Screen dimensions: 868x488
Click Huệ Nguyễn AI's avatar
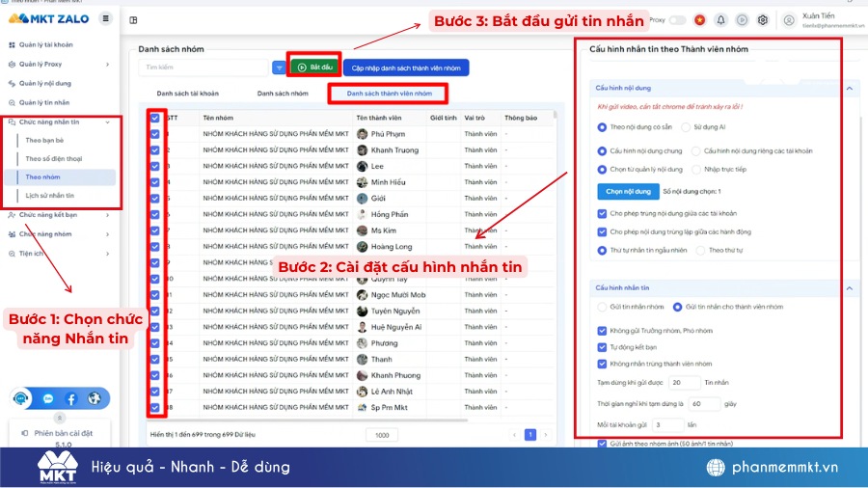362,327
